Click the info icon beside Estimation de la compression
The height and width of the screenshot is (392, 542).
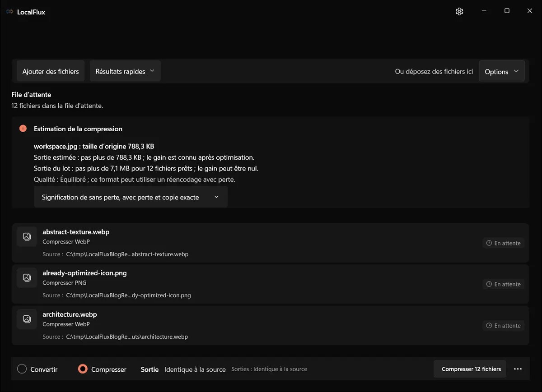point(23,129)
